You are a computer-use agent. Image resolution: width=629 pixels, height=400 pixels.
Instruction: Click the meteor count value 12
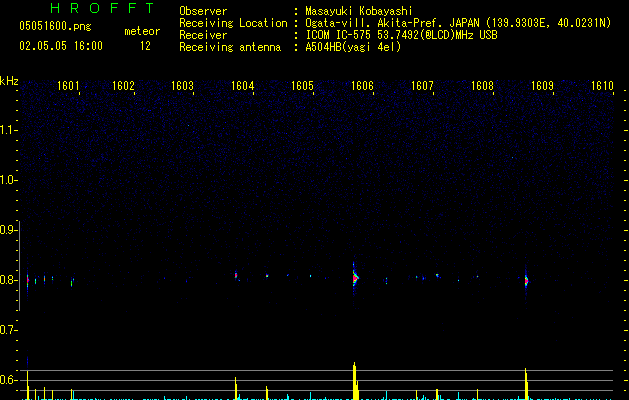145,46
